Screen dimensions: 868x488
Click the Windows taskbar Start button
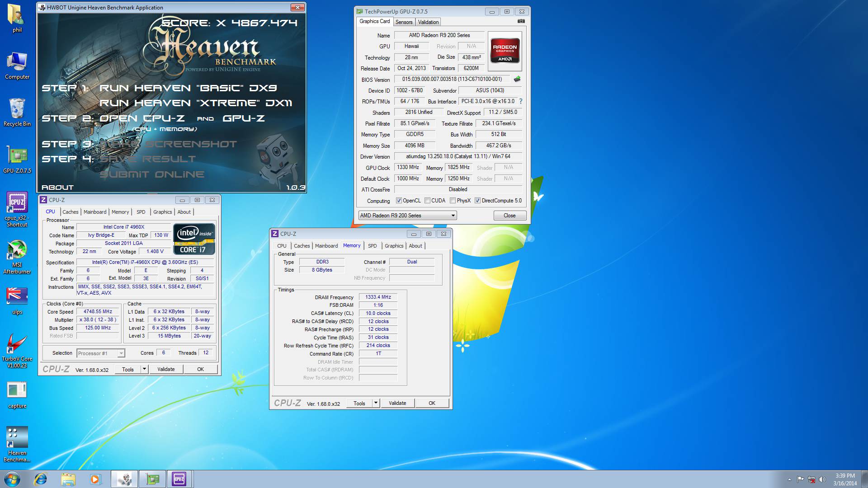tap(9, 479)
